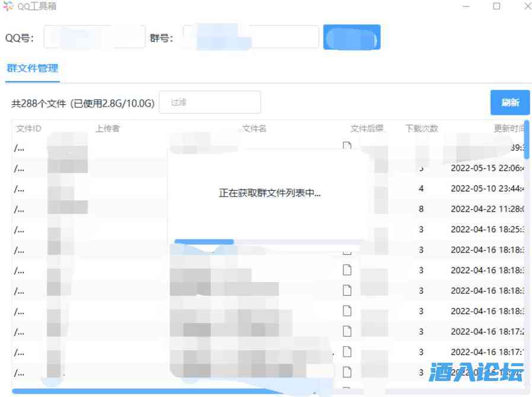Close the QQ工具箱 window
532x397 pixels.
pos(527,7)
